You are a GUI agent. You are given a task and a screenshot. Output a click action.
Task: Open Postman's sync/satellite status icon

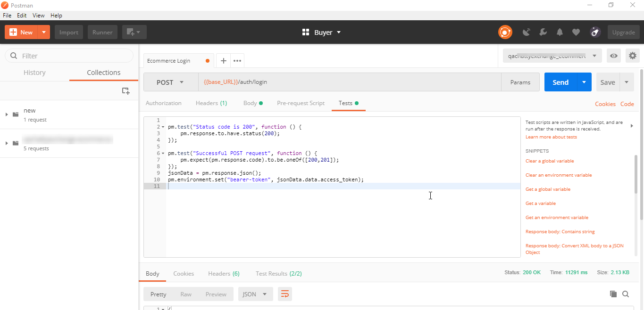click(x=527, y=32)
